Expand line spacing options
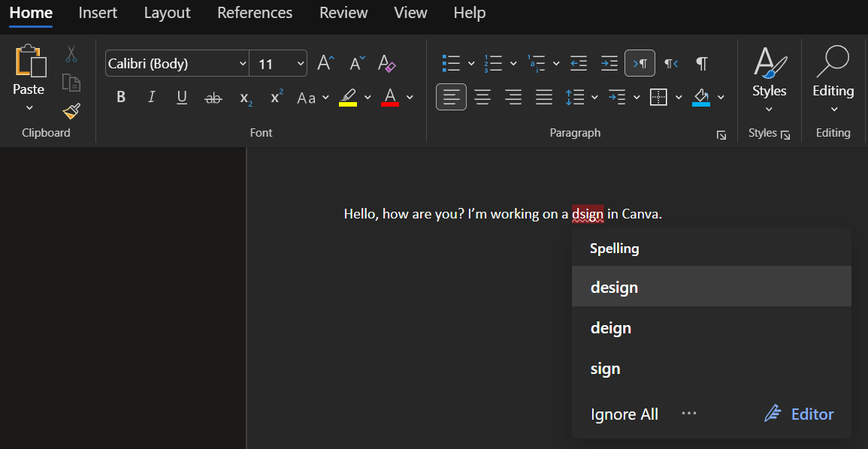868x449 pixels. tap(594, 98)
